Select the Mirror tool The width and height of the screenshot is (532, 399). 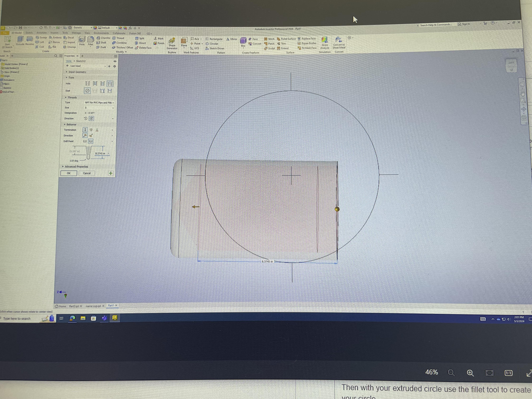click(x=232, y=39)
